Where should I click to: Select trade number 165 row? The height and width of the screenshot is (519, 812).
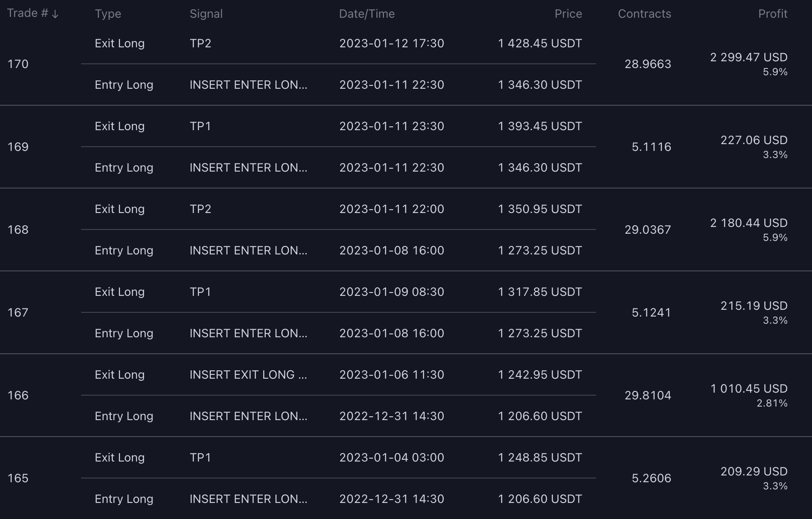coord(18,478)
